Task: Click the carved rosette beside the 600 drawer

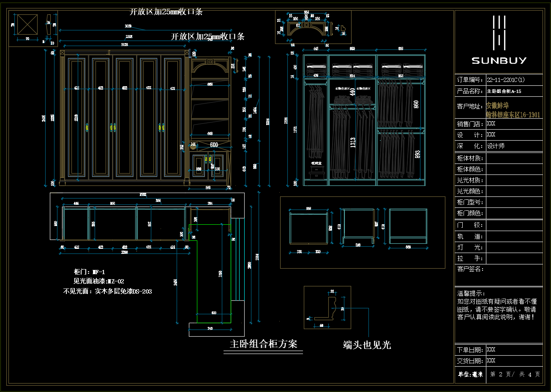Action: point(194,145)
